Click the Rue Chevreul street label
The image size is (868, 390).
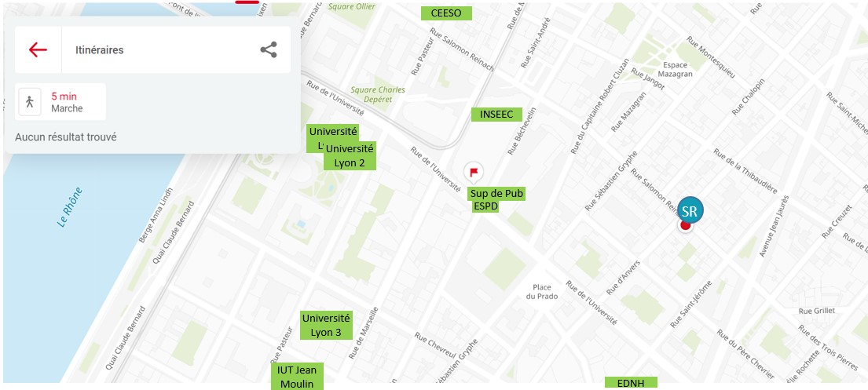435,345
